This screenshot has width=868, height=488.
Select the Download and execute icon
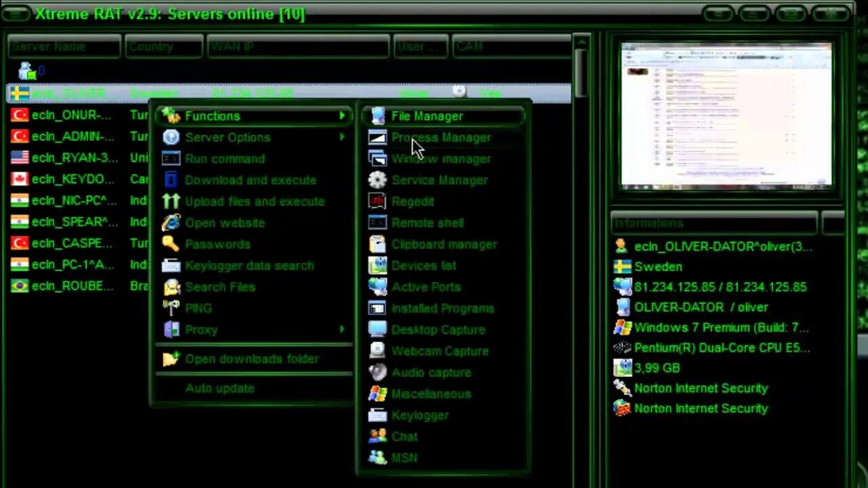pos(171,180)
